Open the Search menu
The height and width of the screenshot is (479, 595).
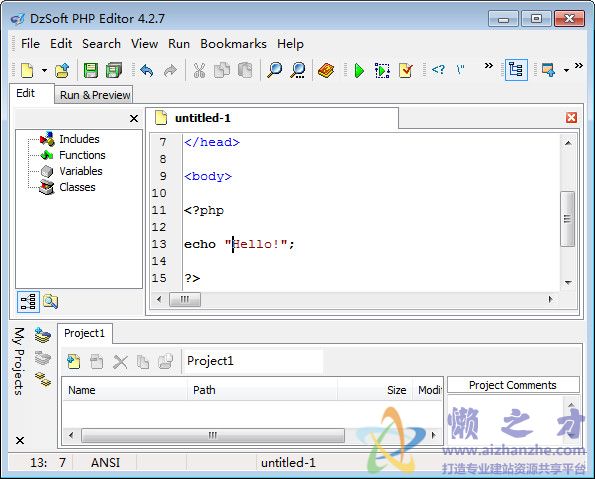coord(101,44)
